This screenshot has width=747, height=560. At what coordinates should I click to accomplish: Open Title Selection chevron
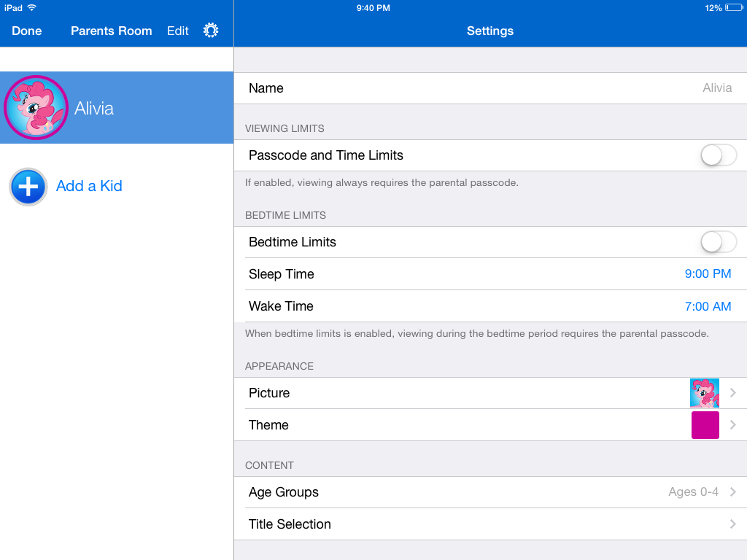733,524
